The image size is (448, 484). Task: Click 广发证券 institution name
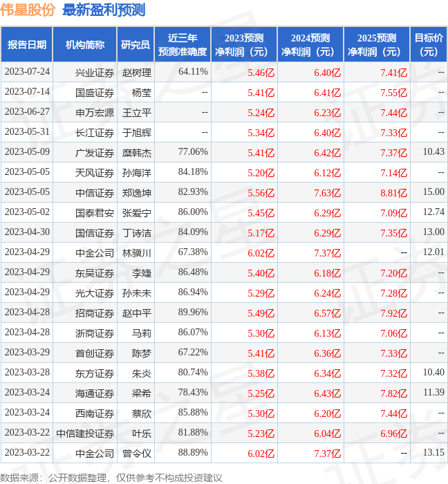pos(95,153)
